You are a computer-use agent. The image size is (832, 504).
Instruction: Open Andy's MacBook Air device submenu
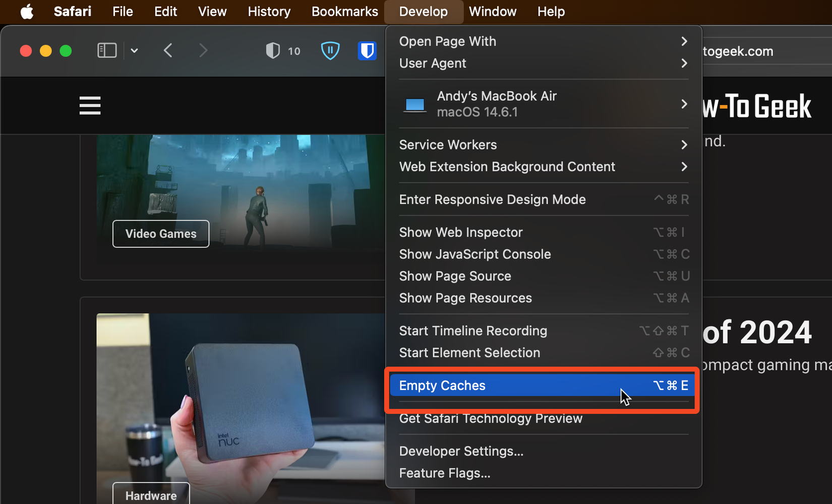point(544,104)
